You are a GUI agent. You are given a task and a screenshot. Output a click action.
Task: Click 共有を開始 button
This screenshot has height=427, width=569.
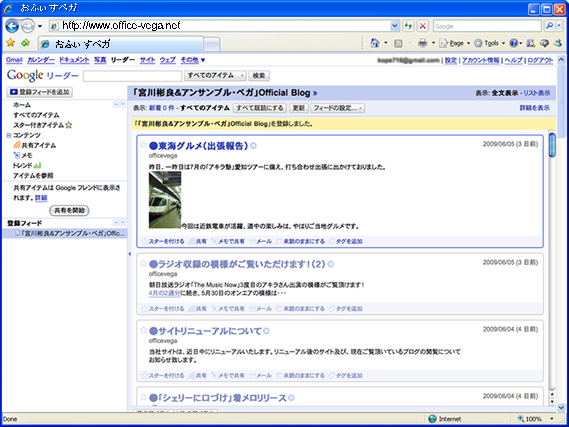pyautogui.click(x=69, y=210)
